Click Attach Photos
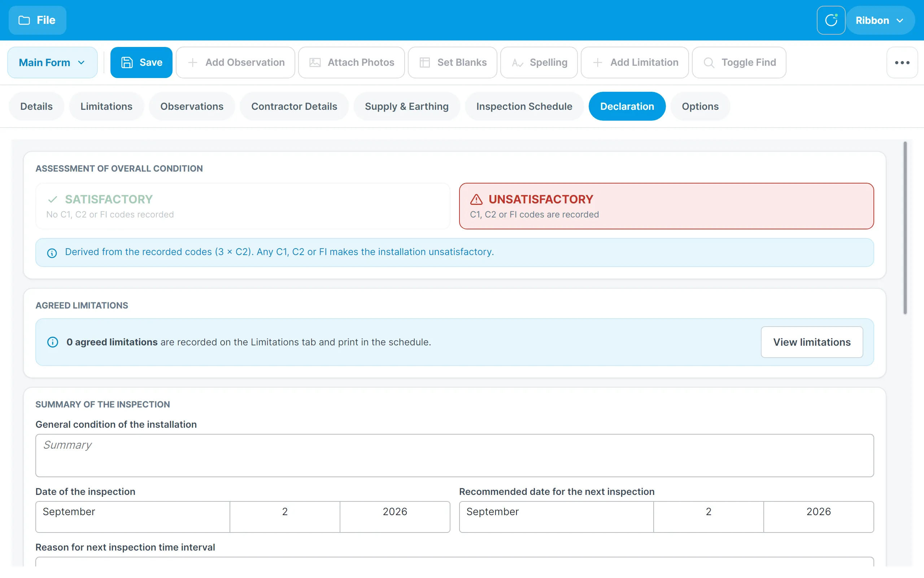Viewport: 924px width, 578px height. (x=351, y=62)
